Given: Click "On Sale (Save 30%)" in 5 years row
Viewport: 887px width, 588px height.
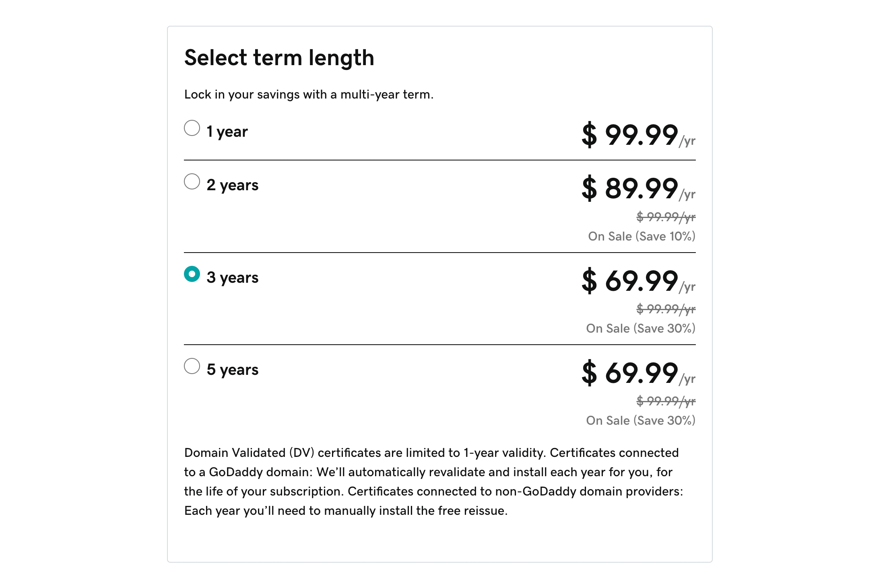Looking at the screenshot, I should (641, 420).
